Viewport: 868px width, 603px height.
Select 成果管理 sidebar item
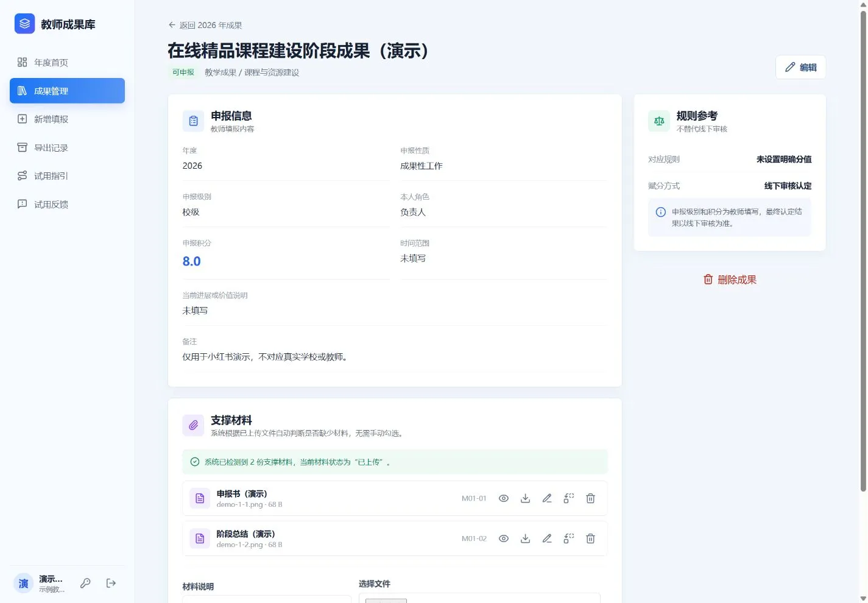67,91
